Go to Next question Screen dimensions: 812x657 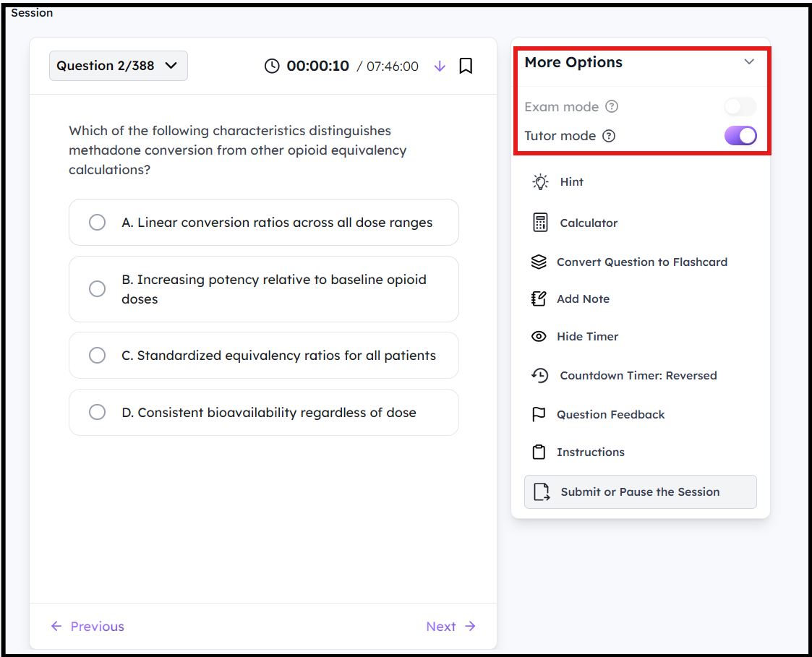[x=450, y=627]
